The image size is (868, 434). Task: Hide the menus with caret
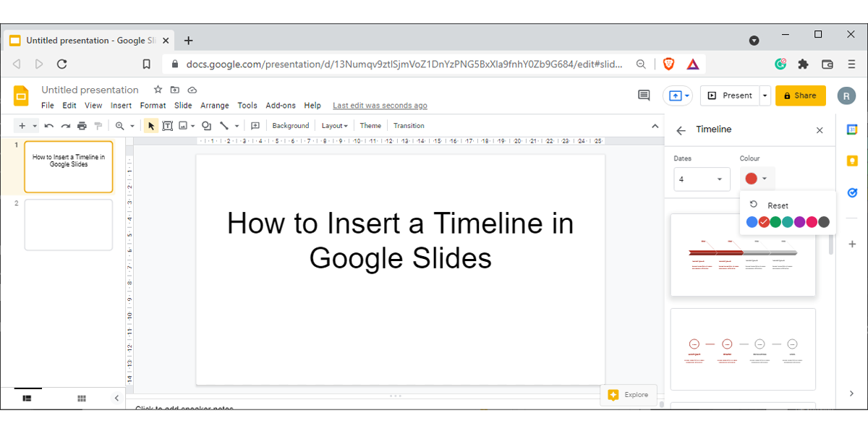tap(656, 126)
